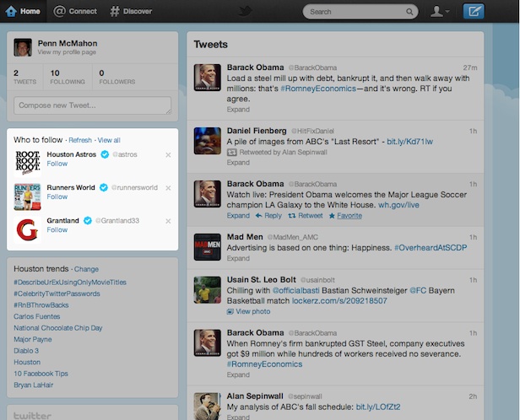Image resolution: width=520 pixels, height=420 pixels.
Task: Follow the Houston Astros account
Action: 57,164
